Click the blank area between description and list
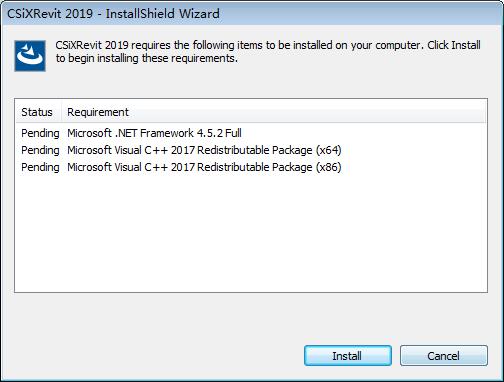 251,85
